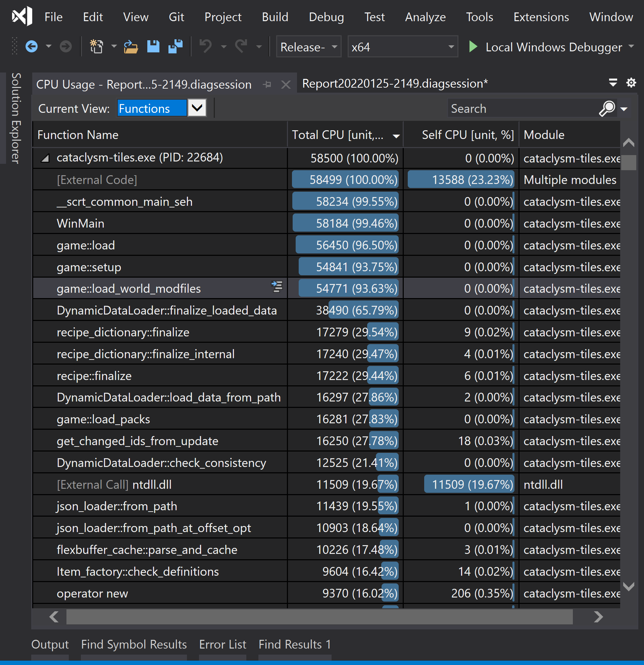Screen dimensions: 644x665
Task: Open the Analyze menu
Action: [425, 17]
